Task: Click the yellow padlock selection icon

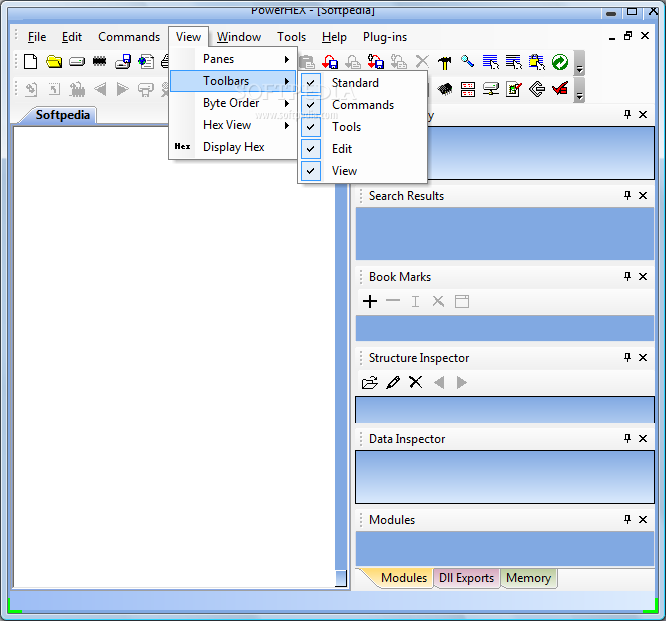Action: point(536,62)
